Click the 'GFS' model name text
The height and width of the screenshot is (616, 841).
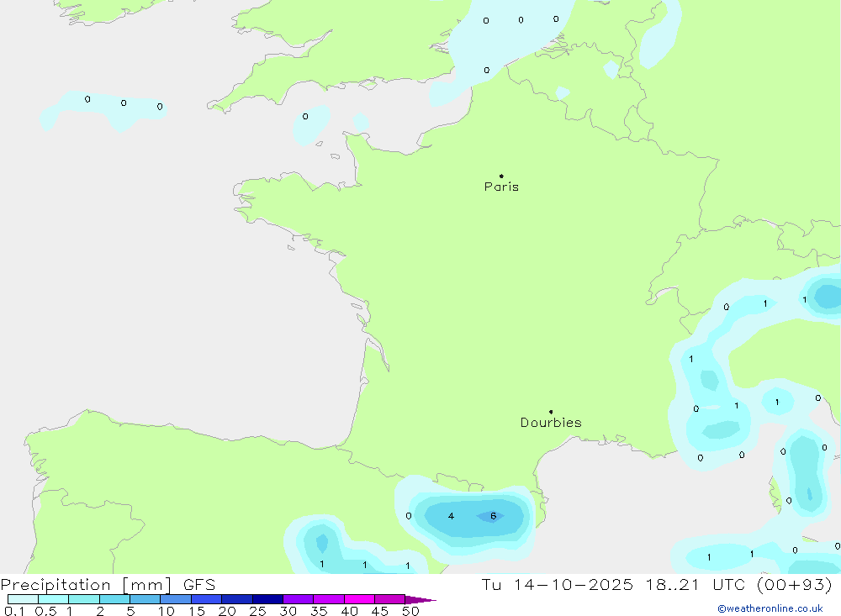(199, 585)
